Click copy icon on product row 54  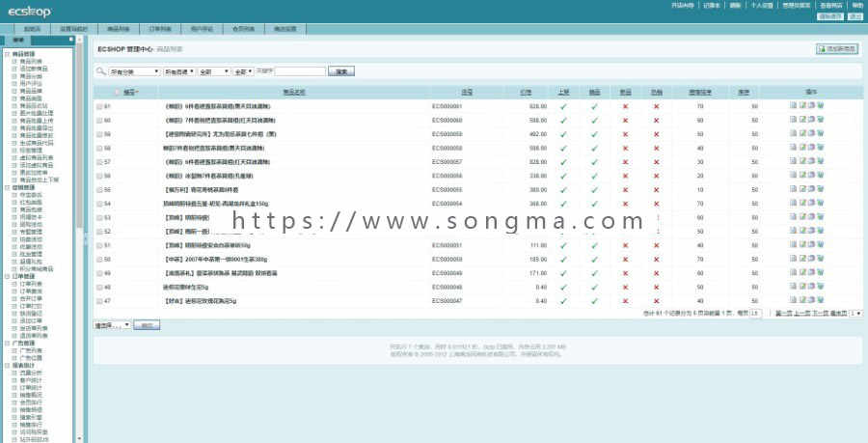pyautogui.click(x=811, y=203)
